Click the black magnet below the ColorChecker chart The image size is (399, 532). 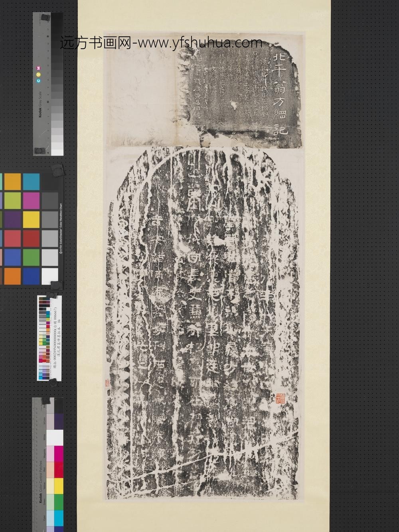[x=57, y=285]
